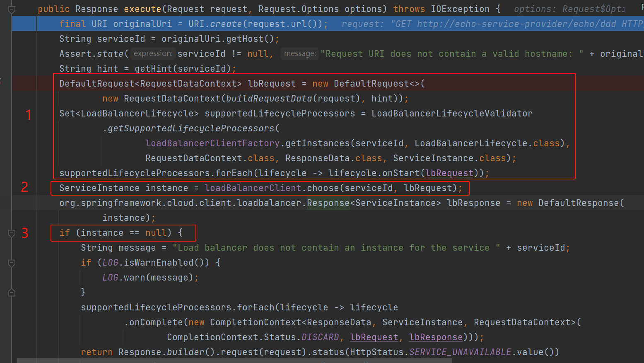
Task: Click 'ServiceInstance.class' argument
Action: tap(450, 158)
